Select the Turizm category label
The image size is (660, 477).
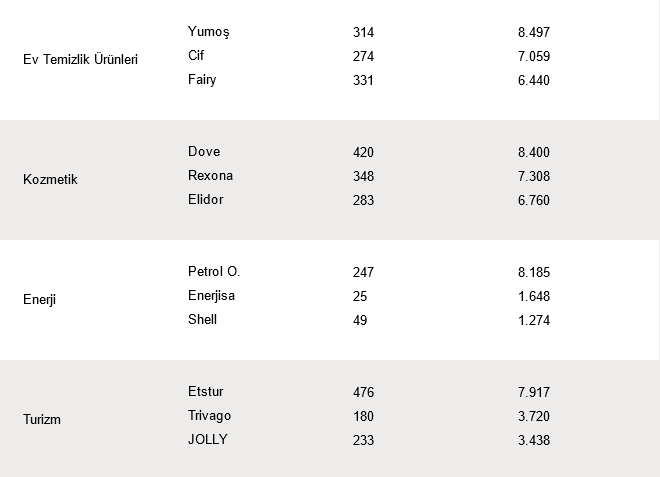(x=42, y=420)
